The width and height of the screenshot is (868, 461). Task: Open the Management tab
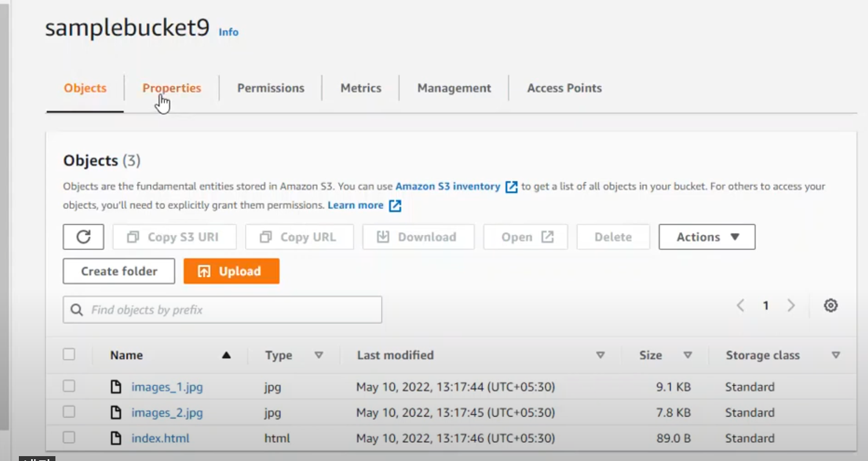click(454, 88)
